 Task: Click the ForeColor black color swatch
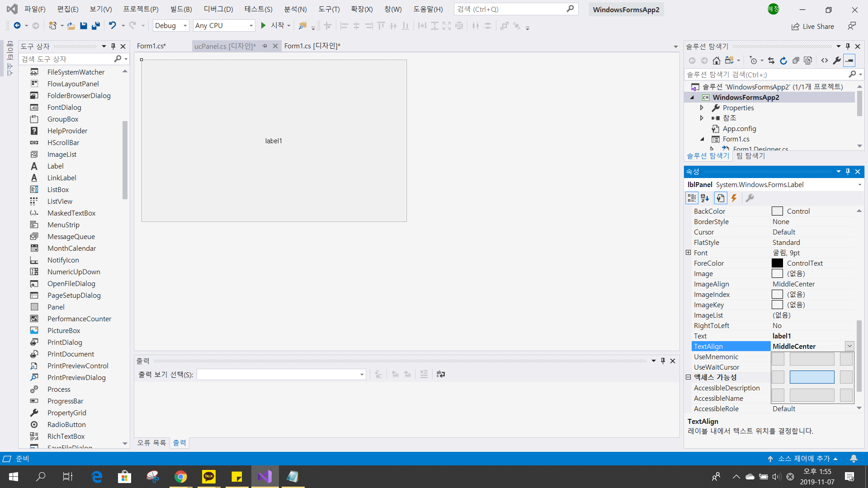coord(777,263)
